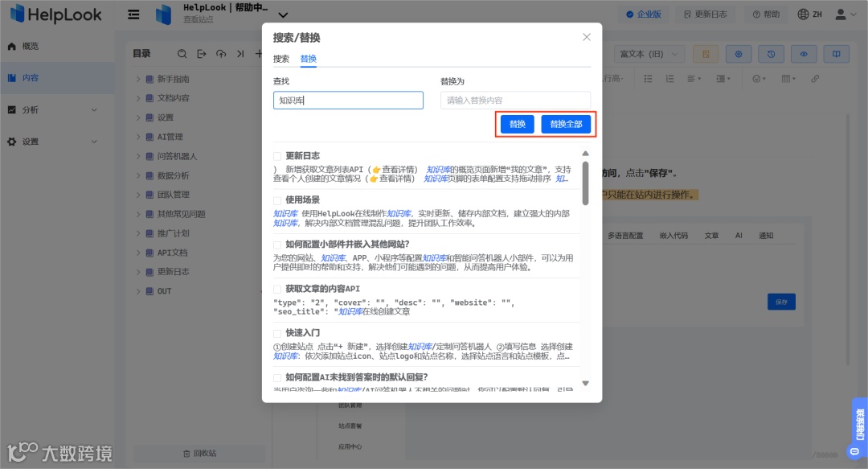
Task: Click the cloud upload import icon
Action: [x=223, y=53]
